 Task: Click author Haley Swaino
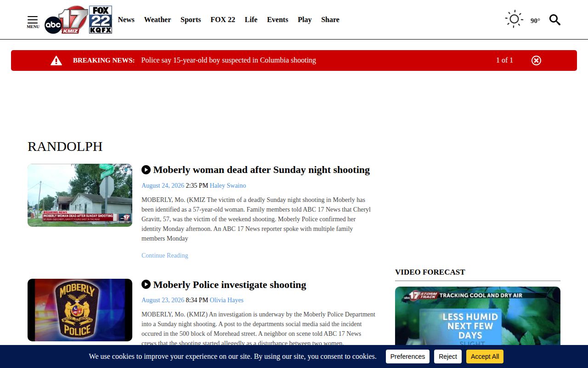click(228, 185)
